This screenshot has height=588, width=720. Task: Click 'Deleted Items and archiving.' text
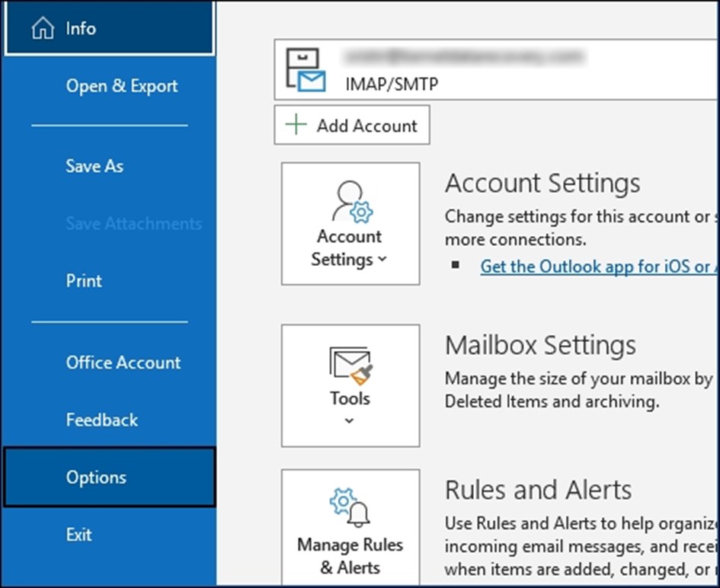pos(552,401)
